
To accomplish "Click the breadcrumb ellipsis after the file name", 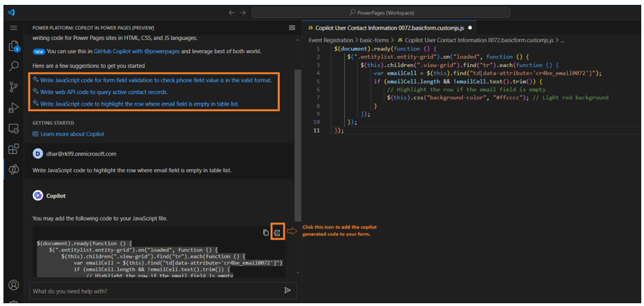I will coord(562,41).
